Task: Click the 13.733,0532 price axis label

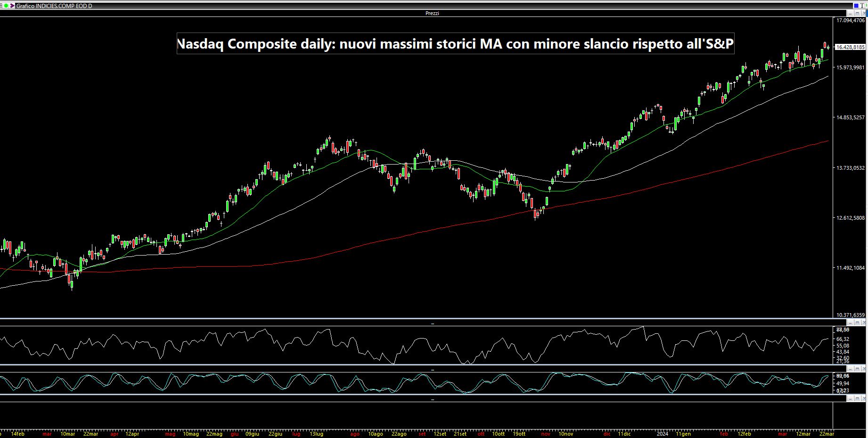Action: pos(851,168)
